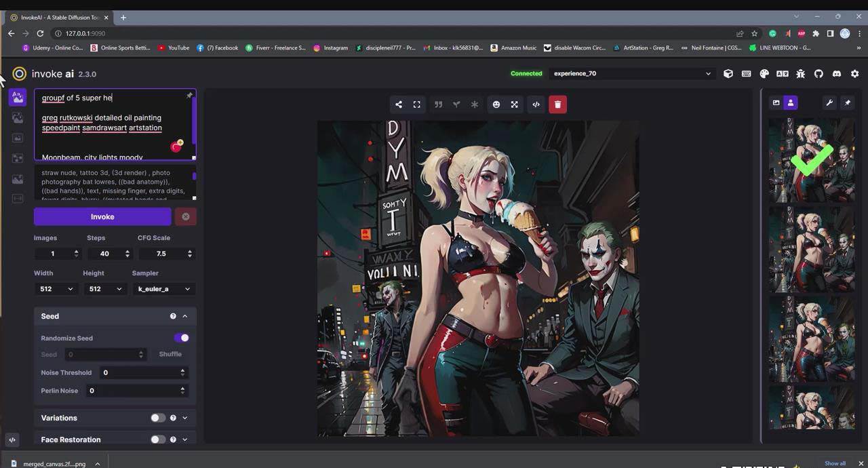
Task: Open the Sampler dropdown showing k_euler_a
Action: click(164, 288)
